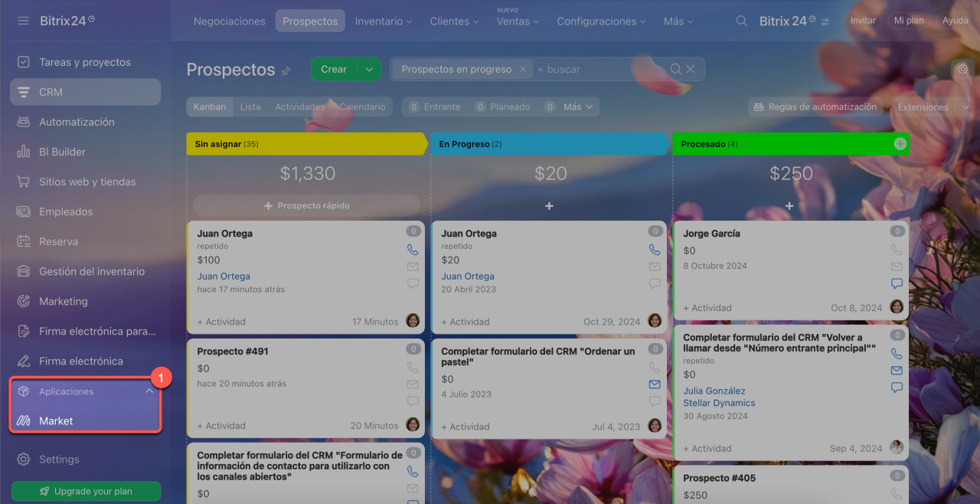Open Mi plan
980x504 pixels.
(x=909, y=21)
